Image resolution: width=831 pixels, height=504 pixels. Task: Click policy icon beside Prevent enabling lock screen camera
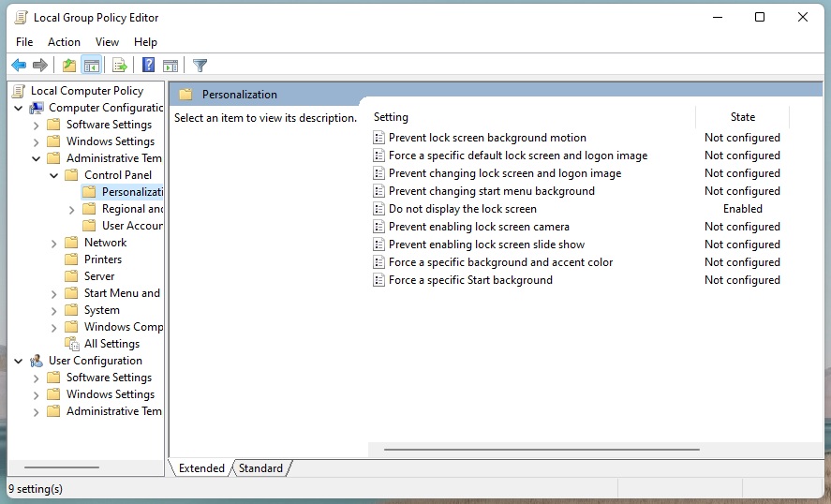(378, 227)
